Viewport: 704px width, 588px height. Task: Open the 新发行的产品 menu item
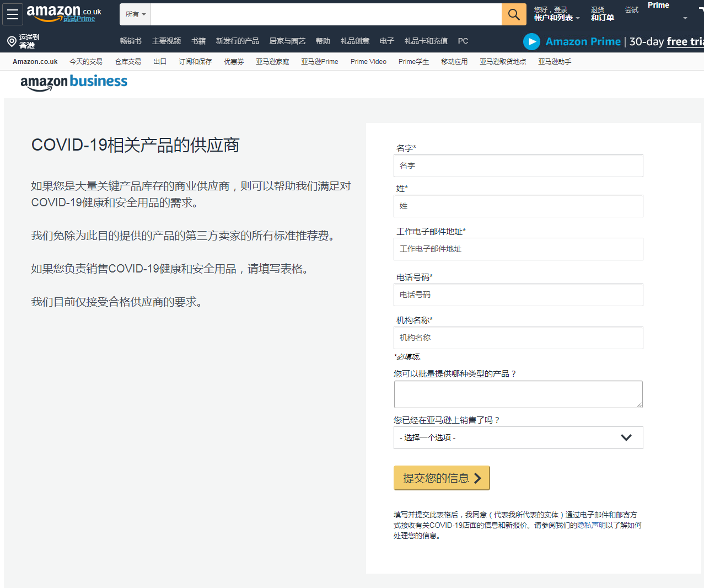[x=237, y=41]
